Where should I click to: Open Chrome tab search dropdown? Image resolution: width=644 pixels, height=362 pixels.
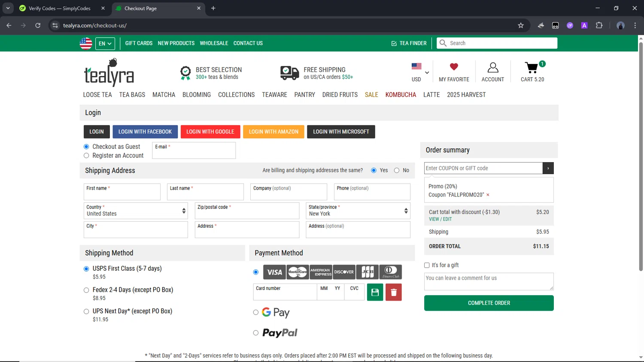point(8,8)
